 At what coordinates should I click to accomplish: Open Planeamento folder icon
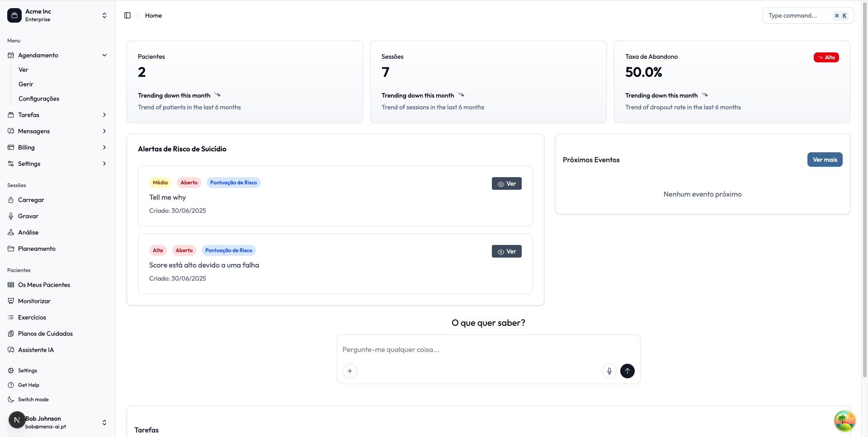pyautogui.click(x=11, y=249)
